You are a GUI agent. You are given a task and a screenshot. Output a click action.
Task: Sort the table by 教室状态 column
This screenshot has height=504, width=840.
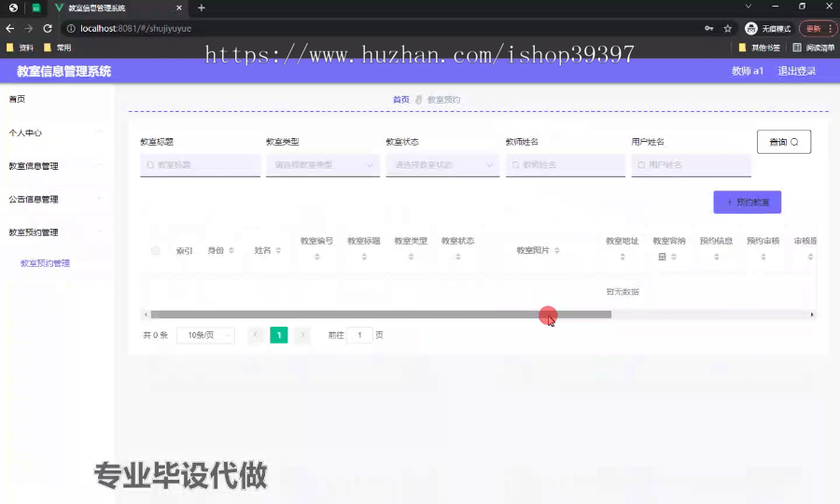(x=458, y=257)
